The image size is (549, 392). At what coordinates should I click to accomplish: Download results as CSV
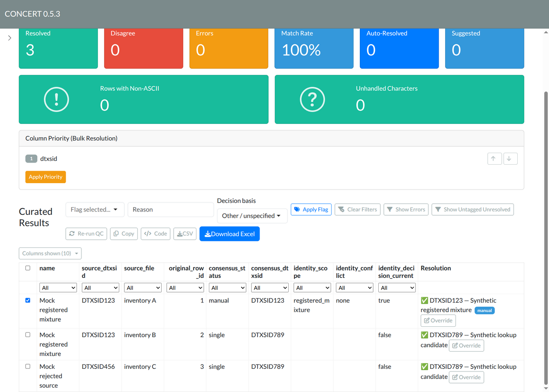click(x=185, y=234)
